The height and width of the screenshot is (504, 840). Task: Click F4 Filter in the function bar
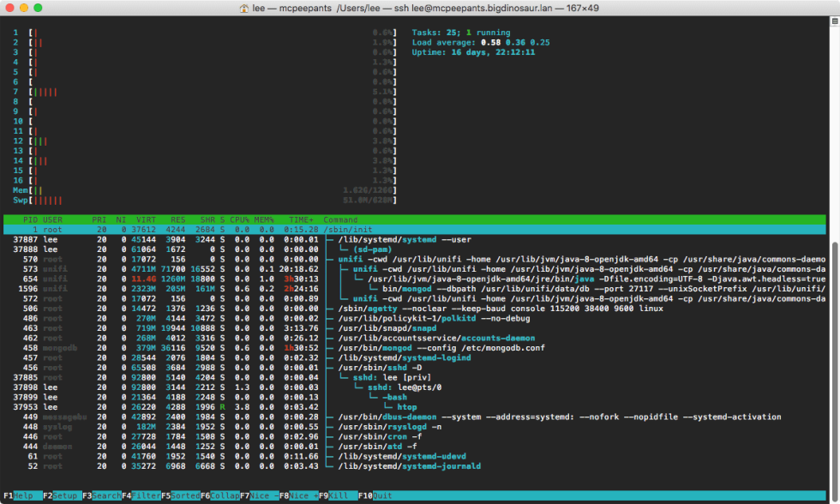(x=141, y=495)
